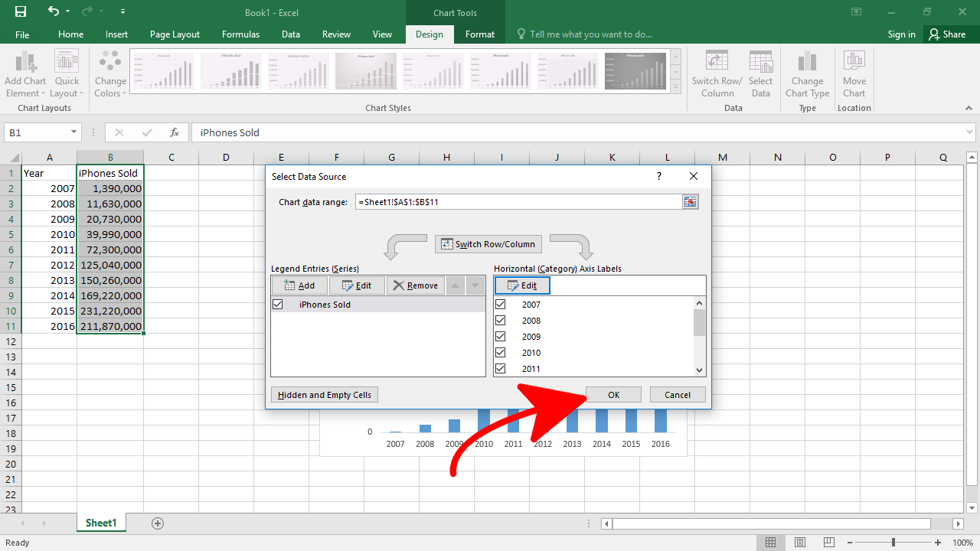Switch to the Page Layout tab
Viewport: 980px width, 551px height.
[175, 34]
